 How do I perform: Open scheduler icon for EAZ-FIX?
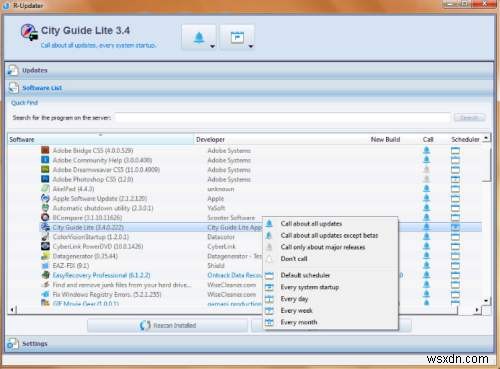coord(455,266)
